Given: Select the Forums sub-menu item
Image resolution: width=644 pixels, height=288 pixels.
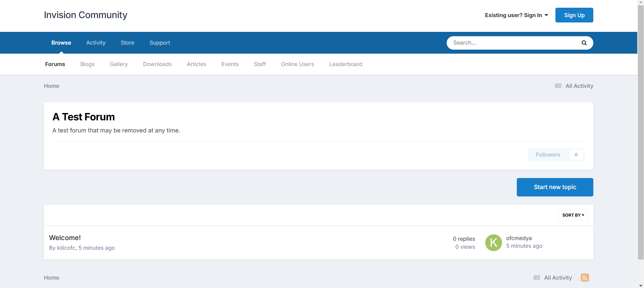Looking at the screenshot, I should (55, 64).
